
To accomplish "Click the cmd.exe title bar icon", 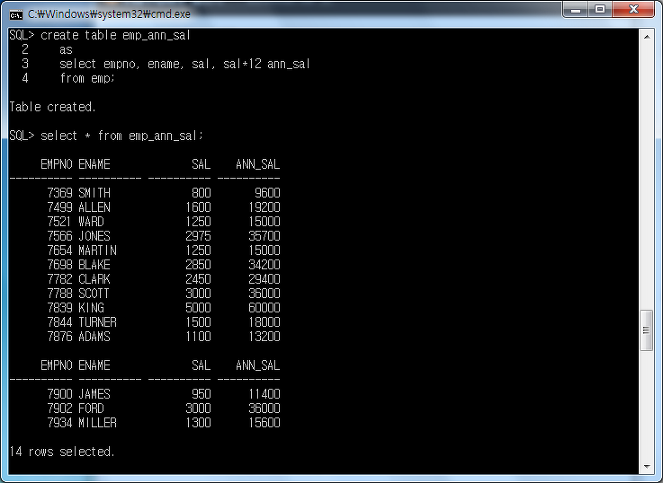I will (16, 15).
